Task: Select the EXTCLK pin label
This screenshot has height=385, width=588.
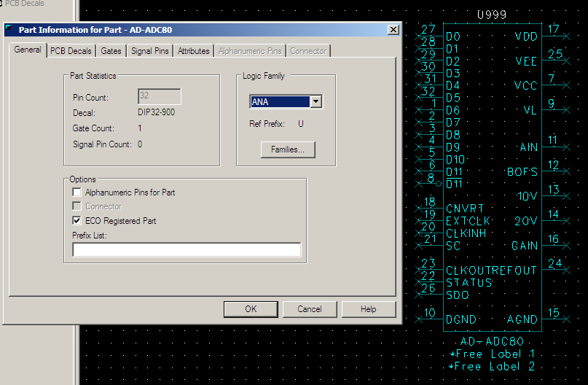Action: pos(468,221)
